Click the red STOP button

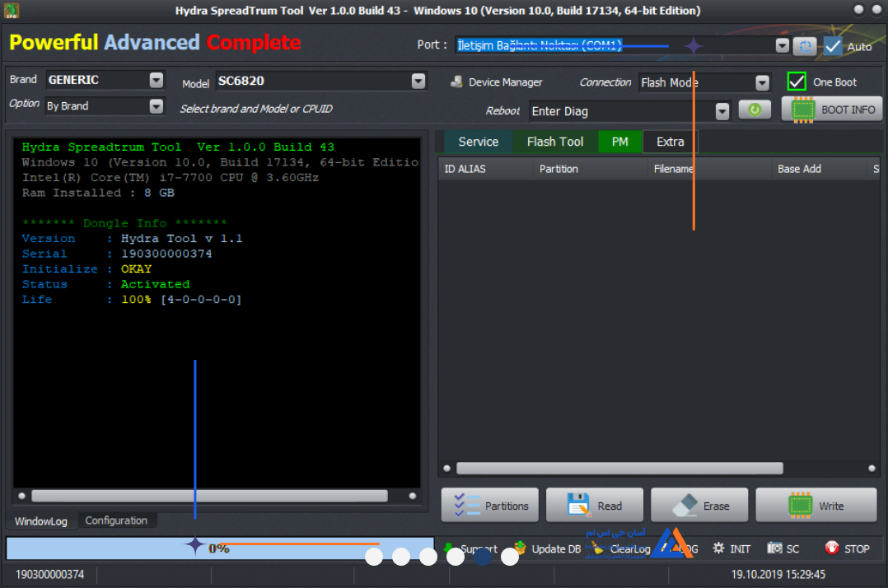847,548
